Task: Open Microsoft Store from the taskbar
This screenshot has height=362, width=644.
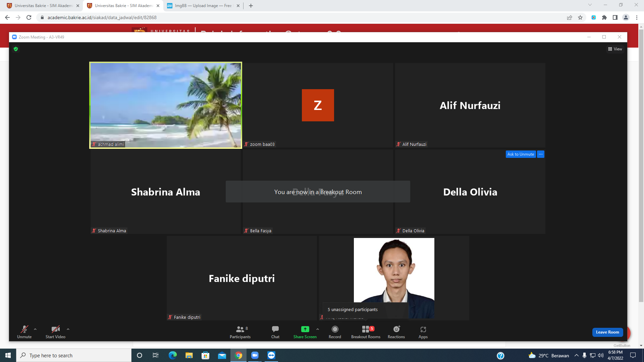Action: [206, 355]
